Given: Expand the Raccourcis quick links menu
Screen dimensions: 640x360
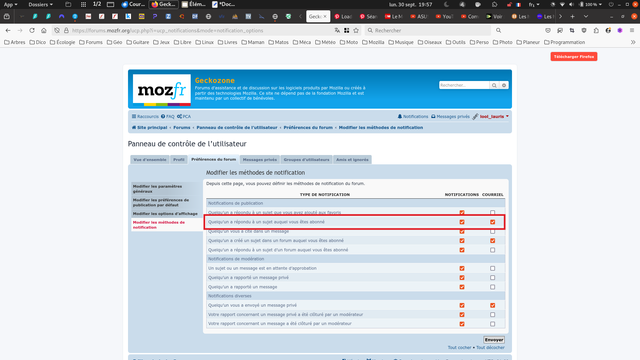Looking at the screenshot, I should (x=145, y=117).
